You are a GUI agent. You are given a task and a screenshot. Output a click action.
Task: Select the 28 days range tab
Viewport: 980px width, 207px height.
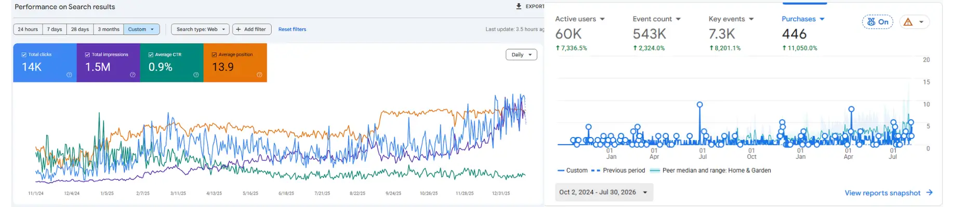(x=80, y=29)
